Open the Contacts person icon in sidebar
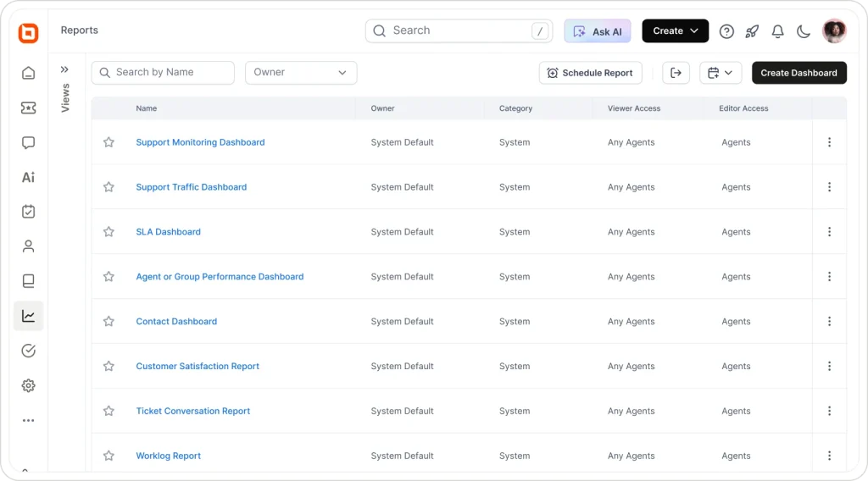 (x=28, y=246)
